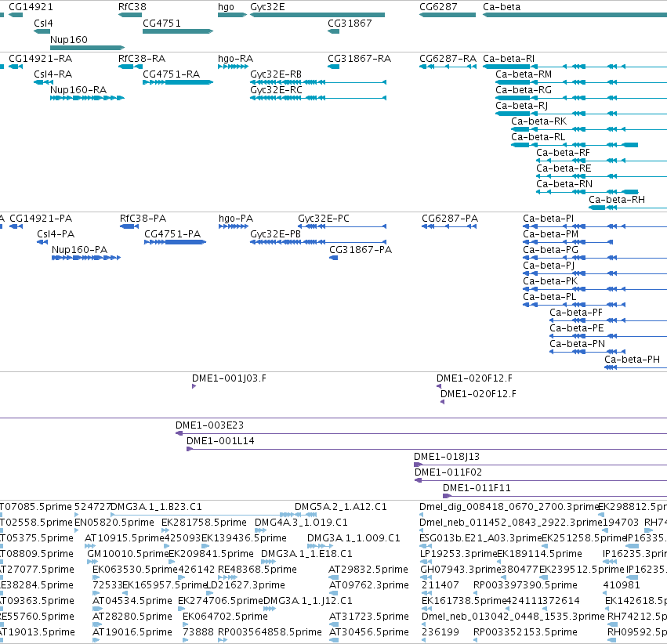Open the CG31867 gene label
Image resolution: width=667 pixels, height=644 pixels.
pyautogui.click(x=350, y=24)
